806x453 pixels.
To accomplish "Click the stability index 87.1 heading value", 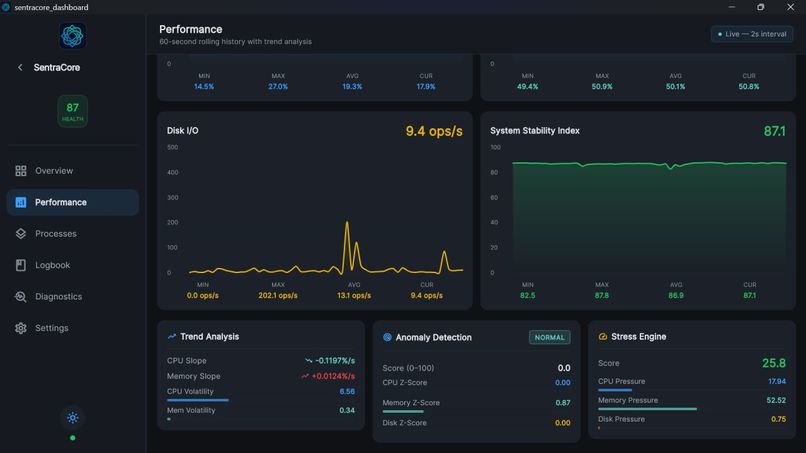I will [x=774, y=131].
